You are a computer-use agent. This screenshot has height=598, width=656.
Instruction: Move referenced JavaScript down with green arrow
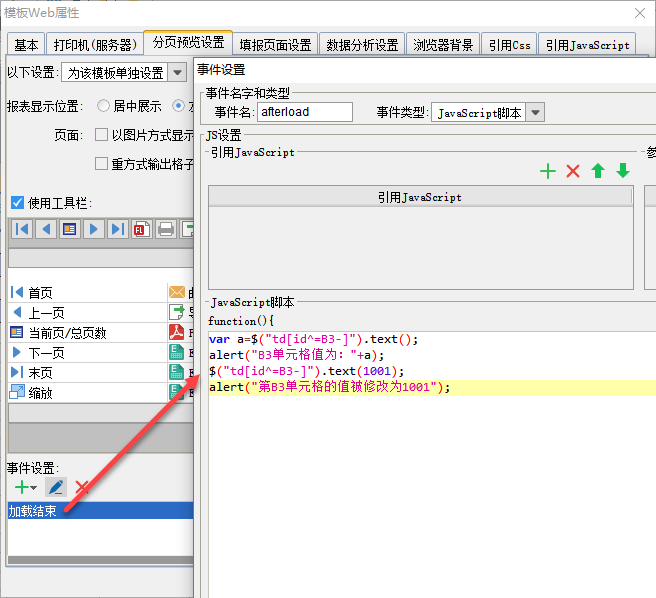point(623,171)
